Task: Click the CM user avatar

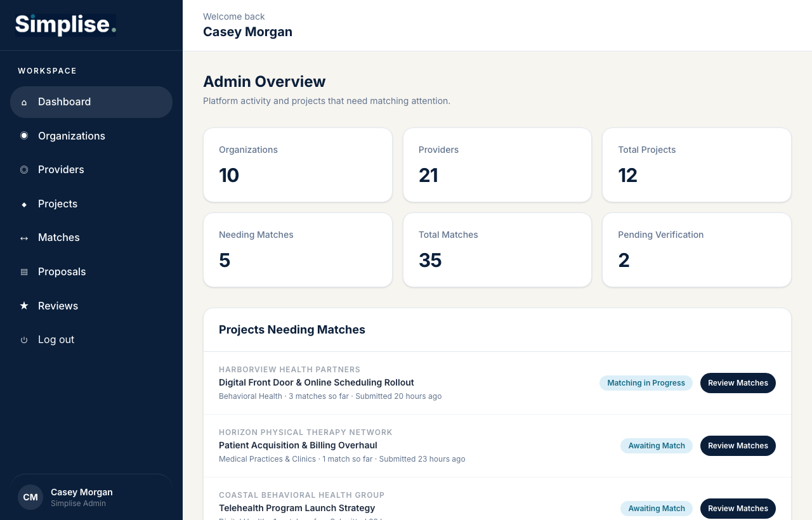Action: click(30, 497)
